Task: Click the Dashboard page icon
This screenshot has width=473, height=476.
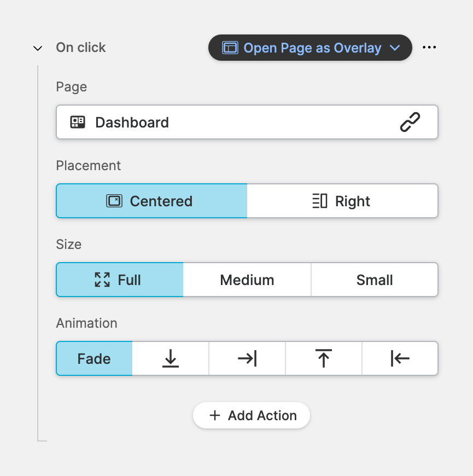Action: point(78,122)
